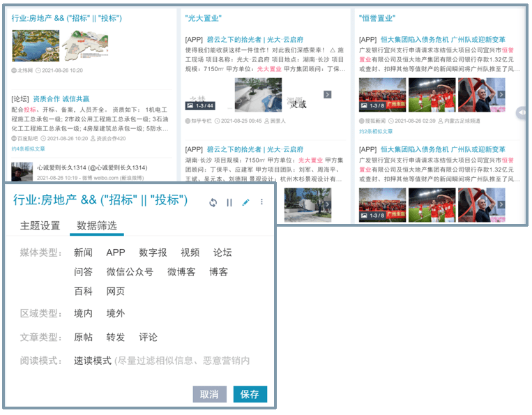Click the architecture courtyard photo thumbnail
This screenshot has height=415, width=532.
click(258, 95)
